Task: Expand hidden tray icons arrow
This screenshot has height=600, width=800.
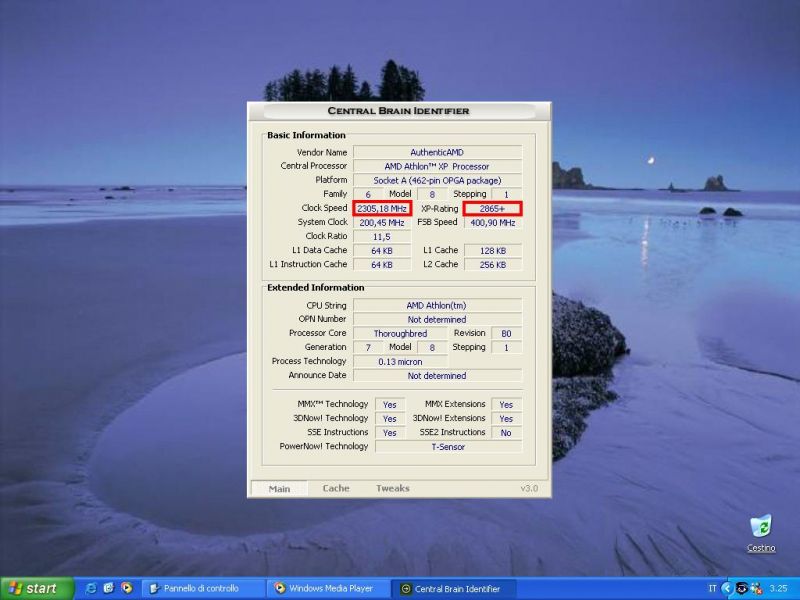Action: click(x=728, y=589)
